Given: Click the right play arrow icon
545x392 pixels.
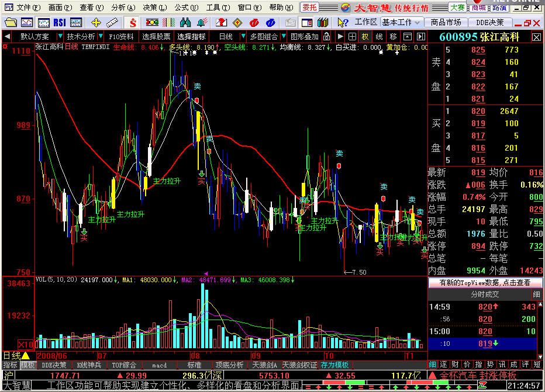Looking at the screenshot, I should point(340,36).
